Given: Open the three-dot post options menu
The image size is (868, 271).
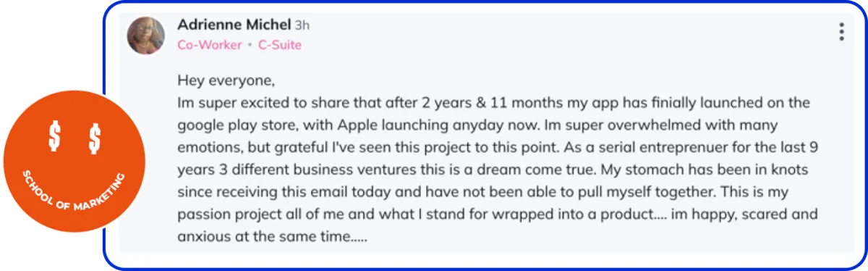Looking at the screenshot, I should [x=841, y=31].
